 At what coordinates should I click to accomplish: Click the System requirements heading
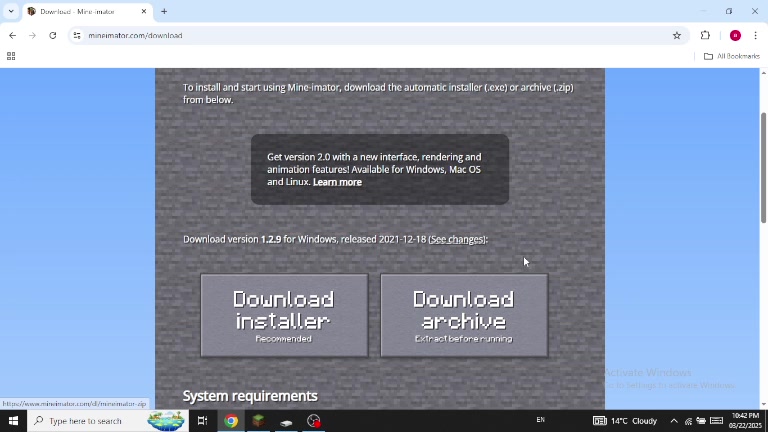(250, 396)
